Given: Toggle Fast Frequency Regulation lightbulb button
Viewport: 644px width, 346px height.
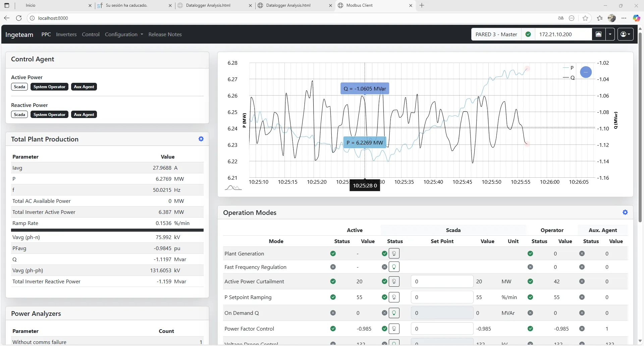Looking at the screenshot, I should [x=394, y=267].
